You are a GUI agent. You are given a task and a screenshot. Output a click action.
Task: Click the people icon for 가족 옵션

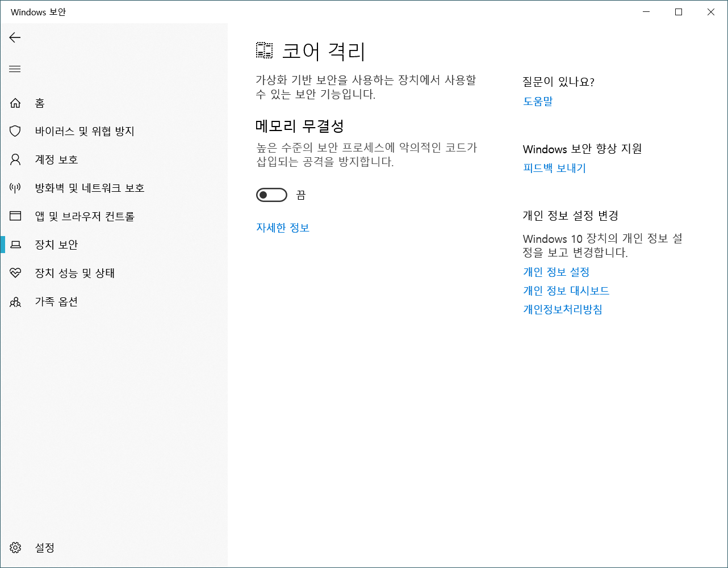click(x=15, y=302)
